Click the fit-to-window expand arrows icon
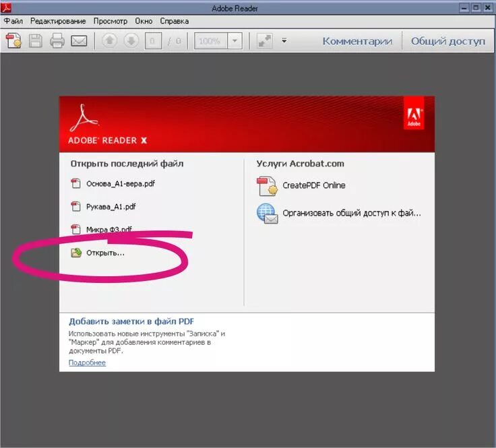Screen dimensions: 496x448 (x=264, y=41)
